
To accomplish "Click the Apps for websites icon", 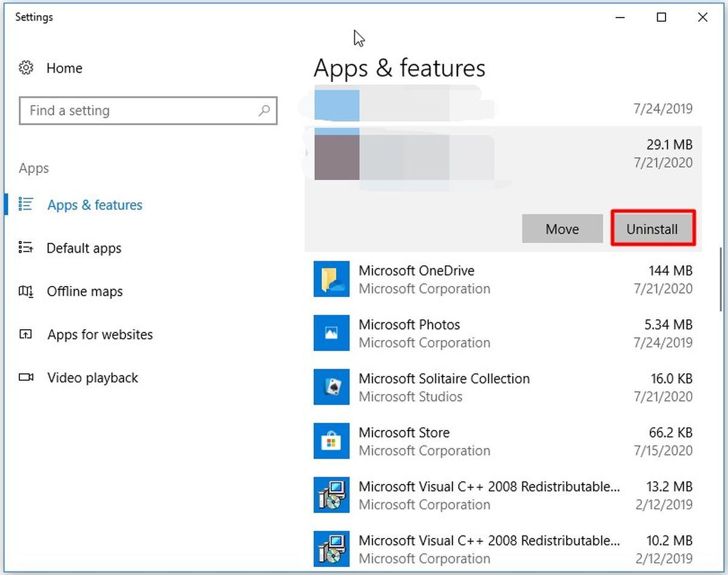I will [25, 335].
